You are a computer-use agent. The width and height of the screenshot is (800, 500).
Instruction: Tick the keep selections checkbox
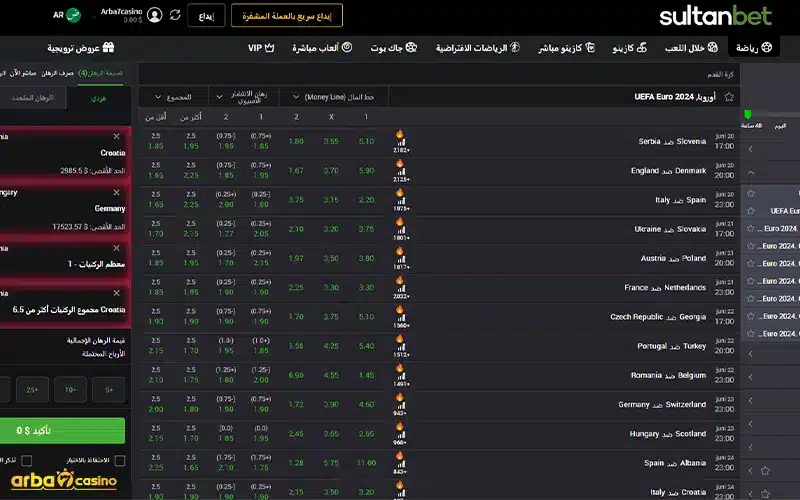(120, 461)
